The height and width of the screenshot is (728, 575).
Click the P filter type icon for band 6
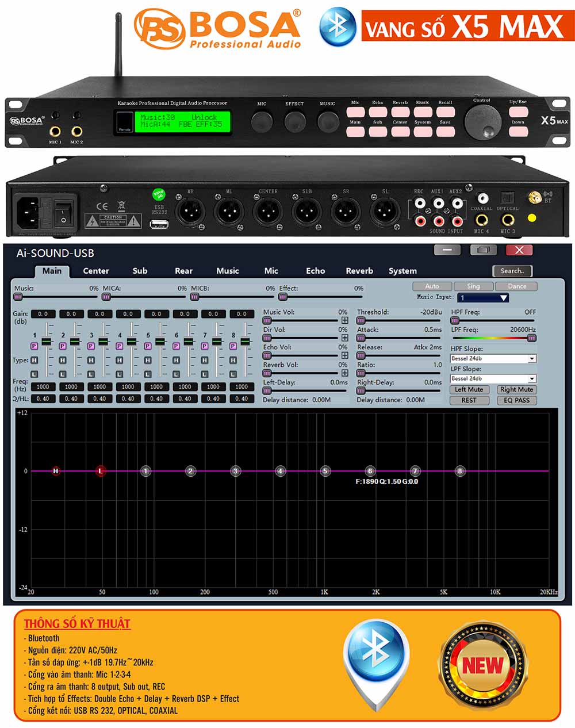pos(176,346)
